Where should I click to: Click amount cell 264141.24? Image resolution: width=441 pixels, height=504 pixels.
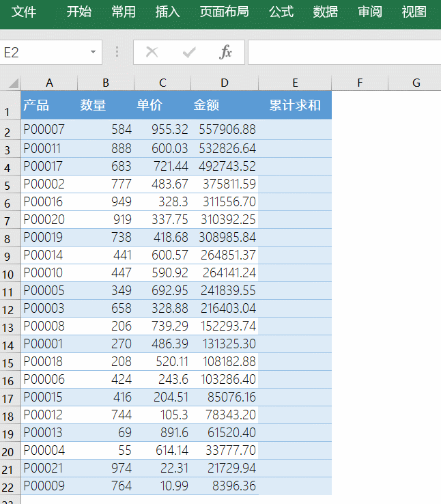click(x=225, y=273)
